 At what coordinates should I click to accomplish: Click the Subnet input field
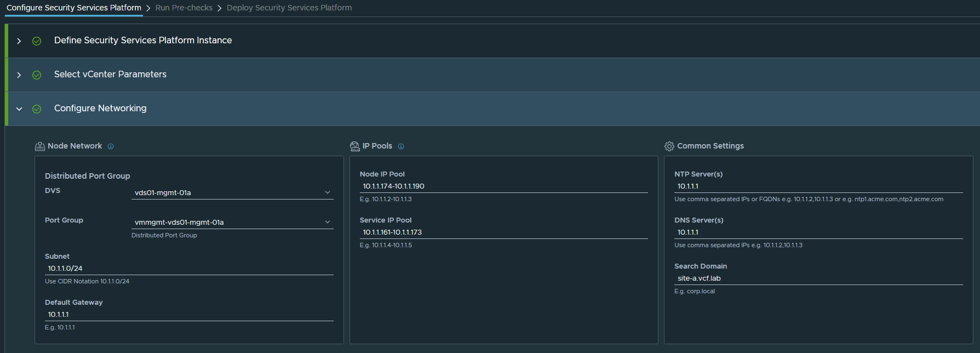188,268
